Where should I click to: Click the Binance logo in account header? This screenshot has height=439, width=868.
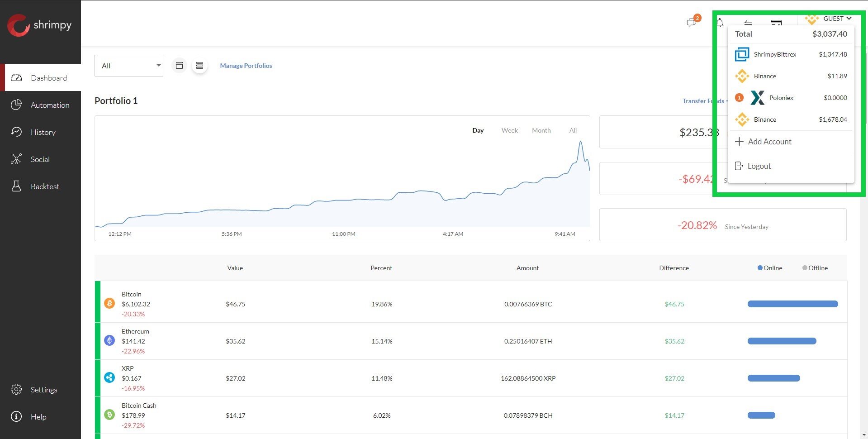click(x=812, y=19)
